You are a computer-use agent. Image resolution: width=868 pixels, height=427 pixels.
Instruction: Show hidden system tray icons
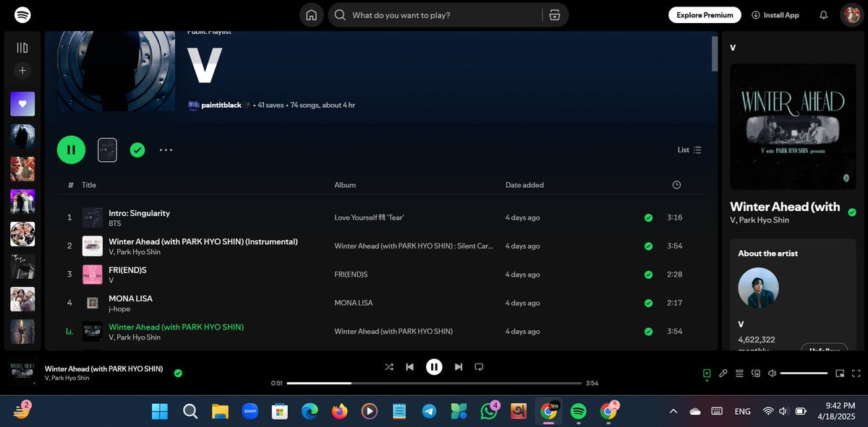(x=673, y=411)
